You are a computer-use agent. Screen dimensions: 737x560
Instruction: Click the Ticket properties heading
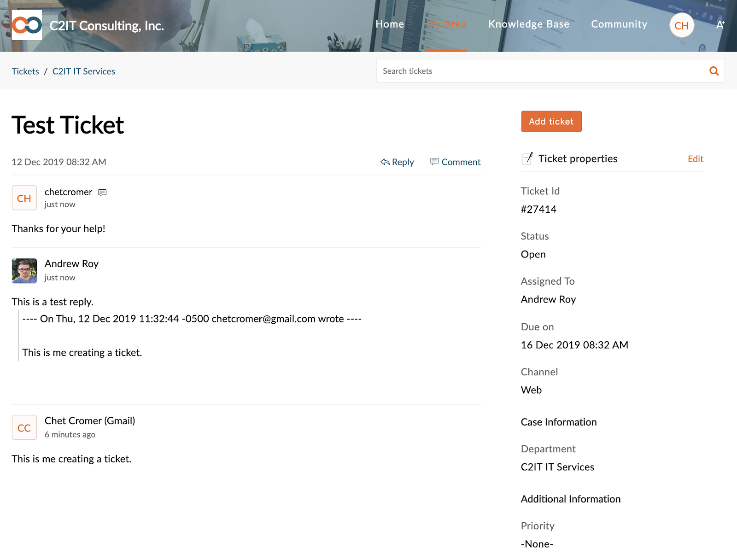coord(578,159)
